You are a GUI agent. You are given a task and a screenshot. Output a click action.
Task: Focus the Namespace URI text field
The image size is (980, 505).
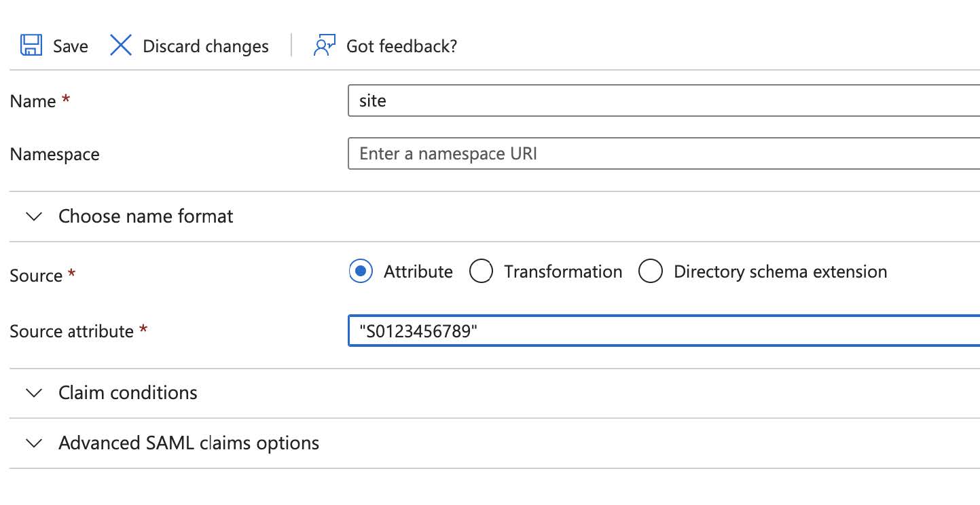pyautogui.click(x=663, y=153)
